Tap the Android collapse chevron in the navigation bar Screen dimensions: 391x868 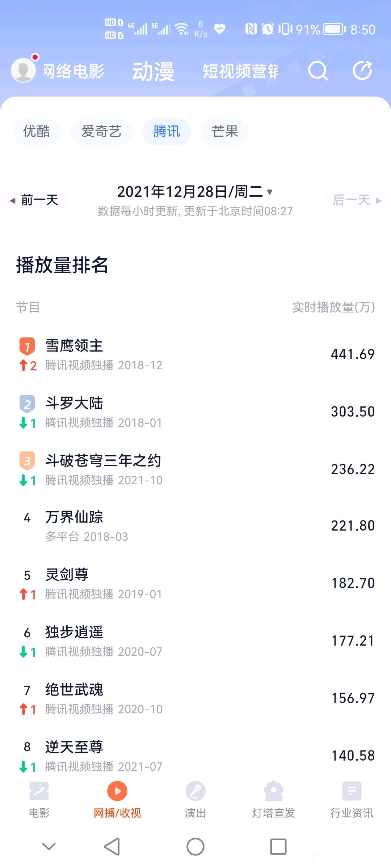click(x=49, y=846)
